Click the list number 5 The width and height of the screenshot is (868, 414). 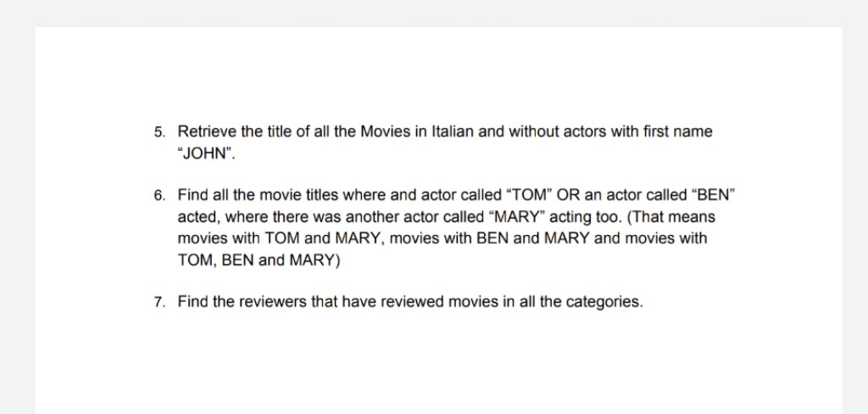[159, 132]
